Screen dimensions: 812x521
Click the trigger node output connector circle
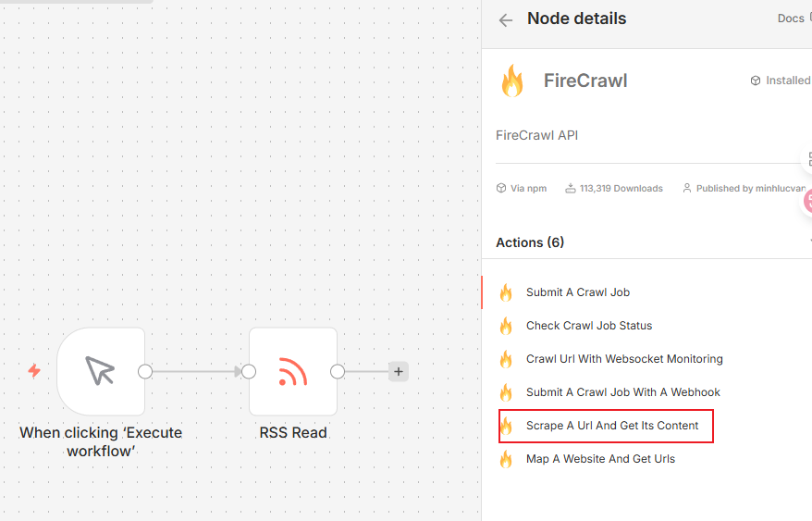pos(145,372)
